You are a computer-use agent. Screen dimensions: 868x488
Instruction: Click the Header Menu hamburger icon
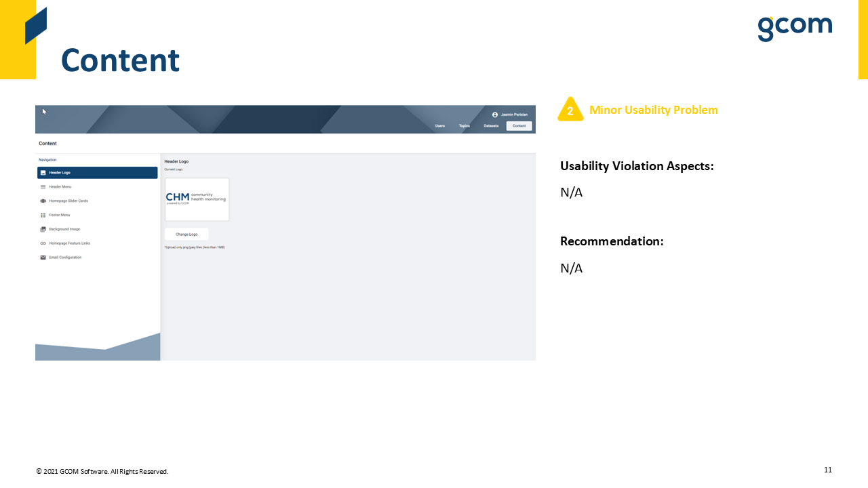[x=43, y=186]
